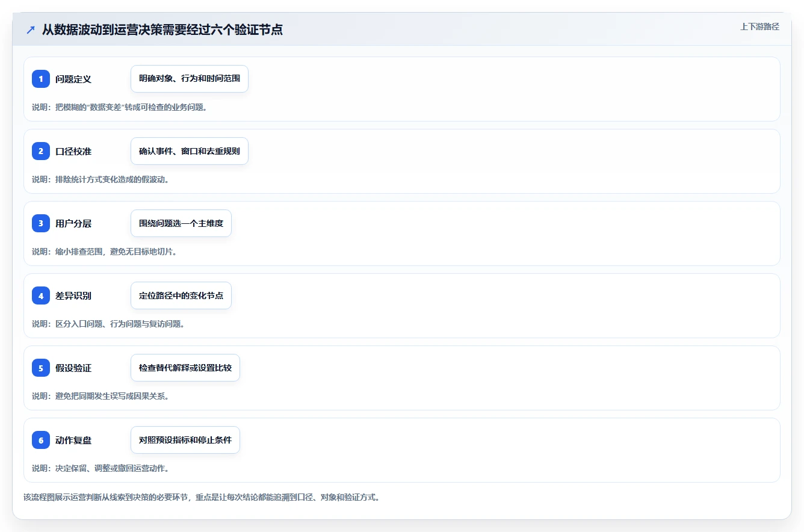Click the 确认事件、窗口和去重规则 chip
804x532 pixels.
point(190,151)
